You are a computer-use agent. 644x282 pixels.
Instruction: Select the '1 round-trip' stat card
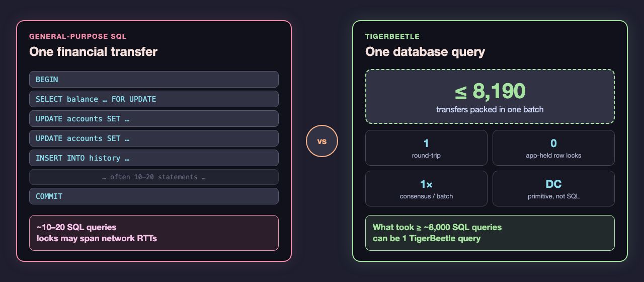tap(426, 148)
